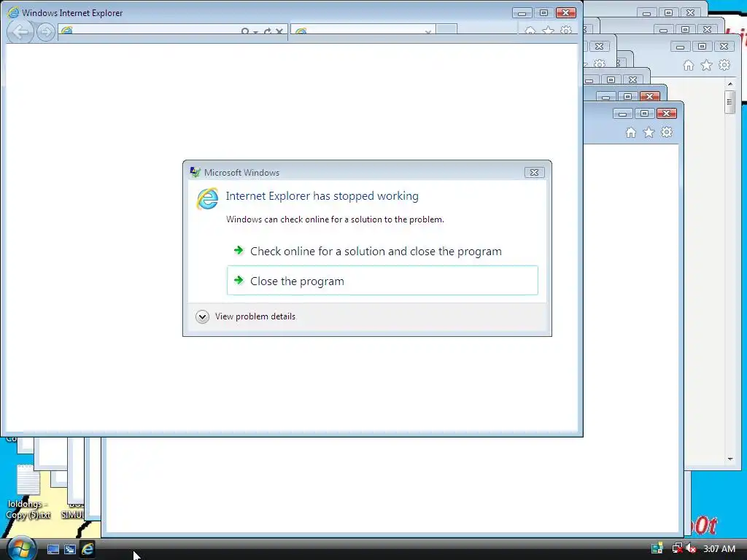Click muted volume tray icon

click(x=692, y=548)
